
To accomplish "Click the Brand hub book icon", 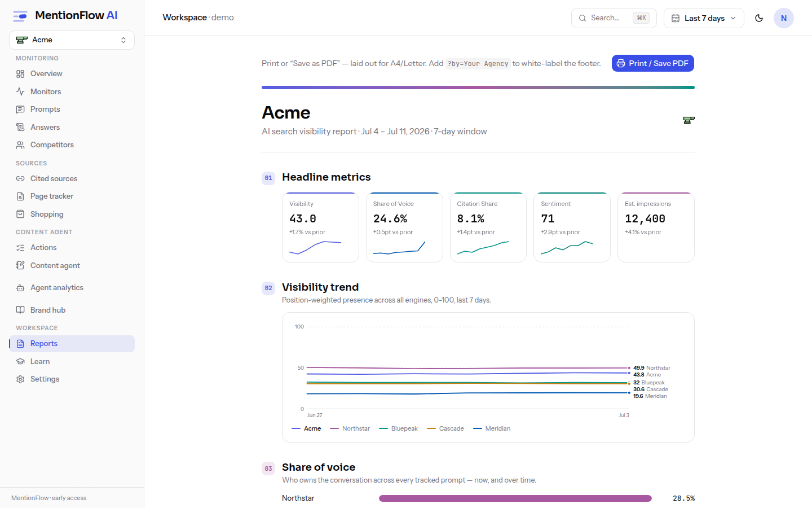I will 20,310.
